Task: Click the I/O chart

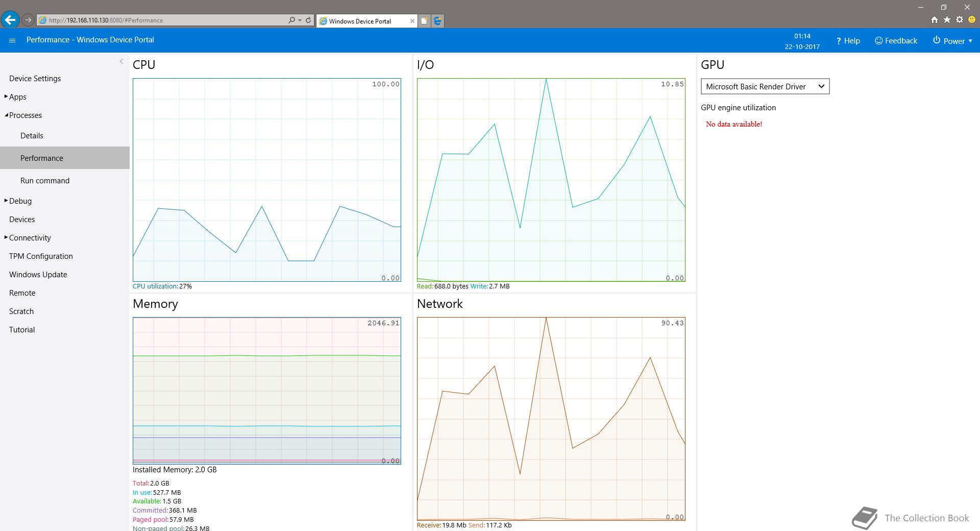Action: click(x=551, y=180)
